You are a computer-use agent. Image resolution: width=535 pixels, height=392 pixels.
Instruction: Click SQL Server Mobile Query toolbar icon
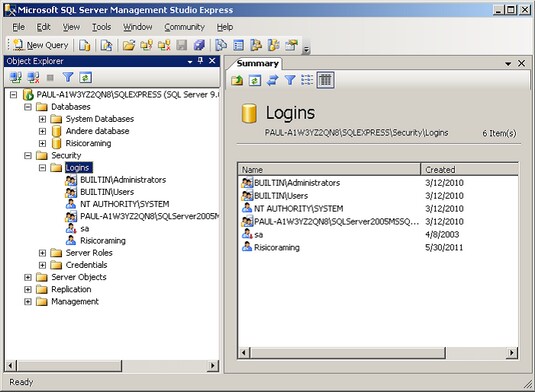point(106,45)
